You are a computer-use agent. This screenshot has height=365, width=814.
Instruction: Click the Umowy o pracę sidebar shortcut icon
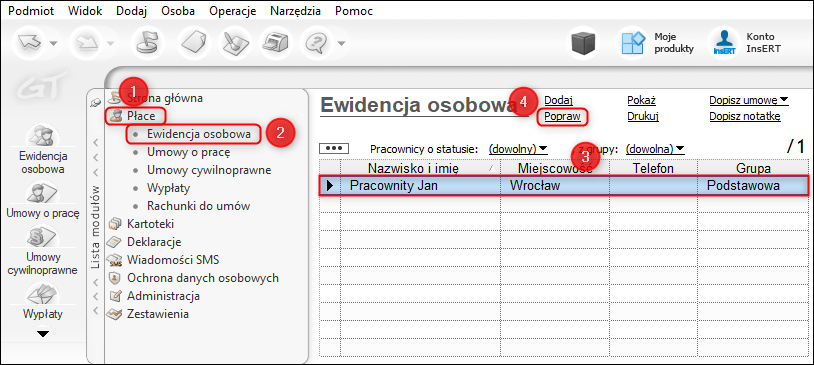(43, 194)
